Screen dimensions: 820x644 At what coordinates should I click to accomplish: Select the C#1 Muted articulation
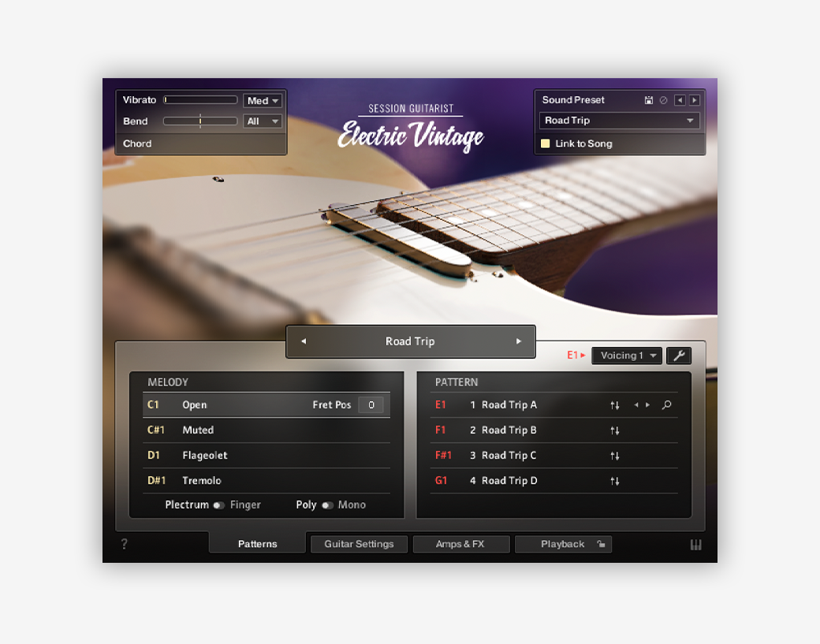click(266, 430)
